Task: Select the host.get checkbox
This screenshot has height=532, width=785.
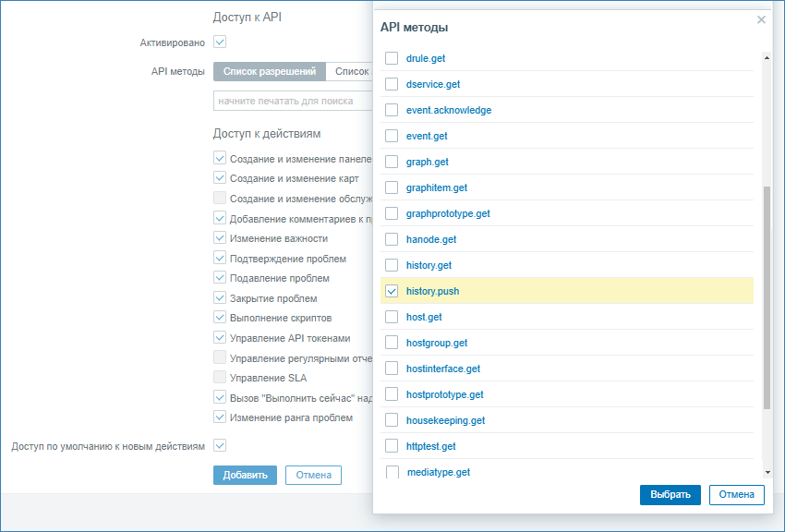Action: coord(392,317)
